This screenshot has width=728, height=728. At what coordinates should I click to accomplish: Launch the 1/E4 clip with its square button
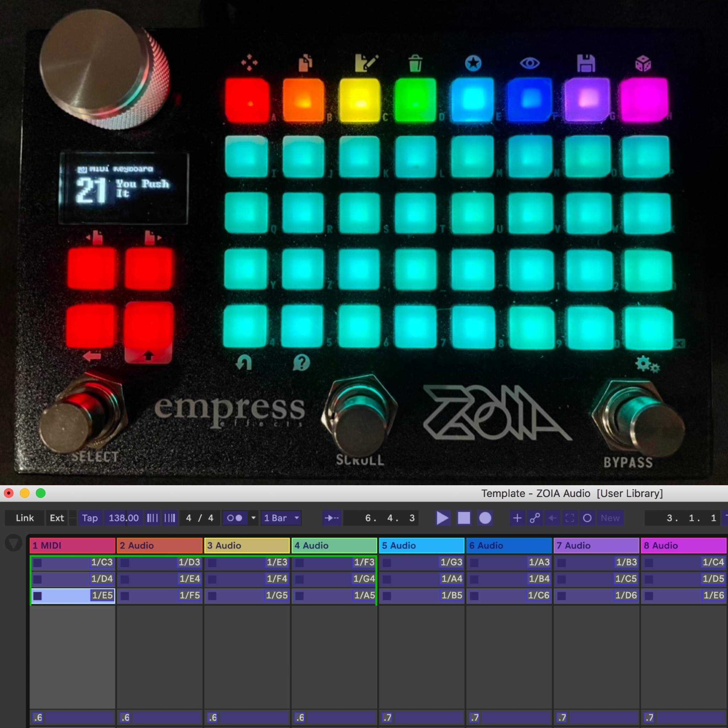pyautogui.click(x=125, y=579)
